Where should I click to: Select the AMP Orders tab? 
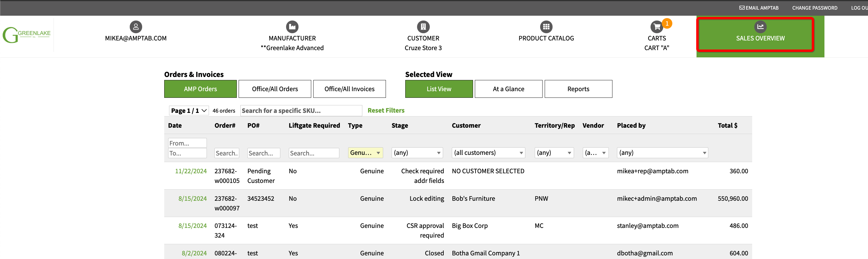click(201, 89)
